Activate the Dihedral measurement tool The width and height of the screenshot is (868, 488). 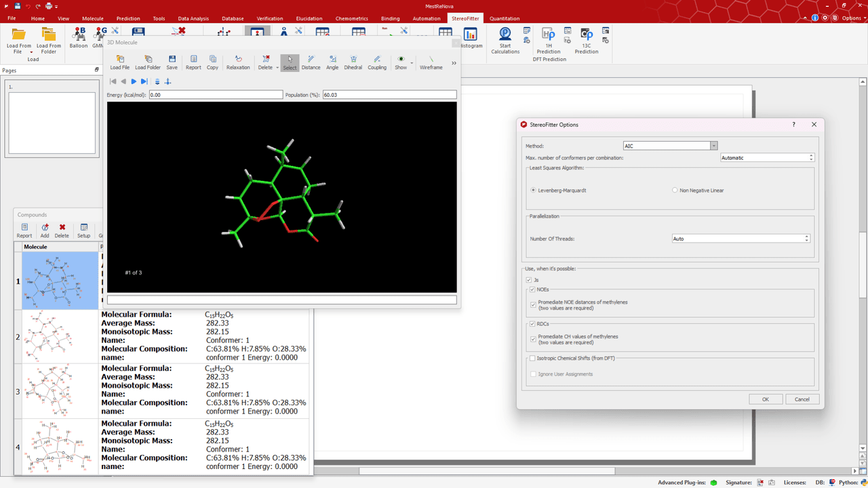point(353,62)
